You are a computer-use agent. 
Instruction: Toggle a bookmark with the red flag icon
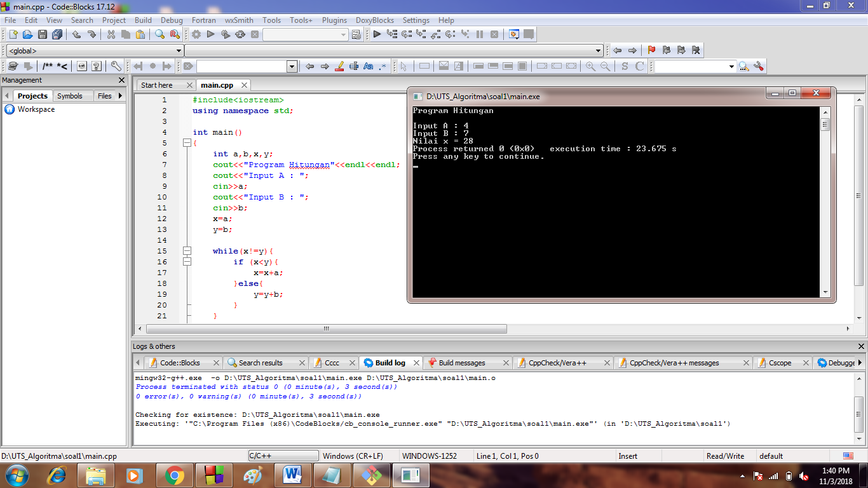(x=651, y=51)
